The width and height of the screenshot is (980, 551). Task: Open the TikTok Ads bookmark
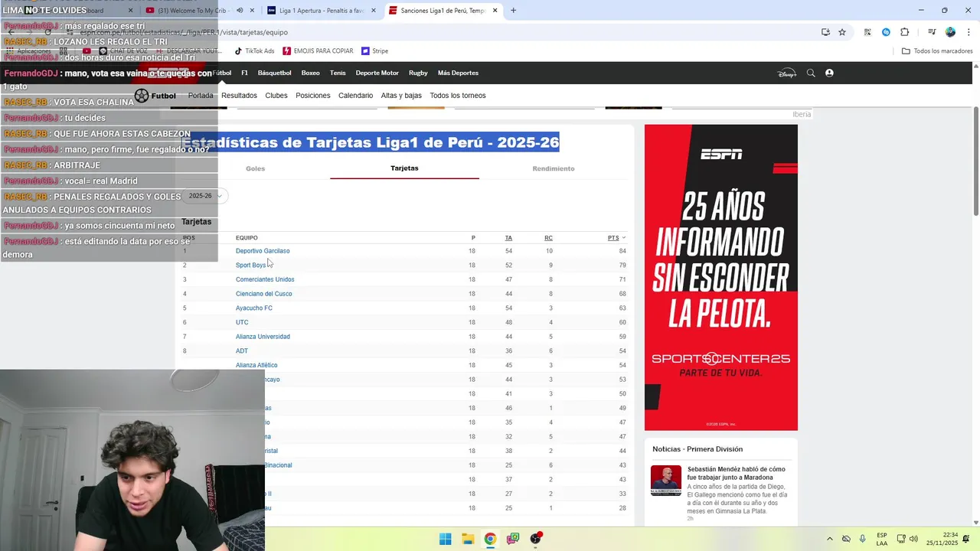254,51
